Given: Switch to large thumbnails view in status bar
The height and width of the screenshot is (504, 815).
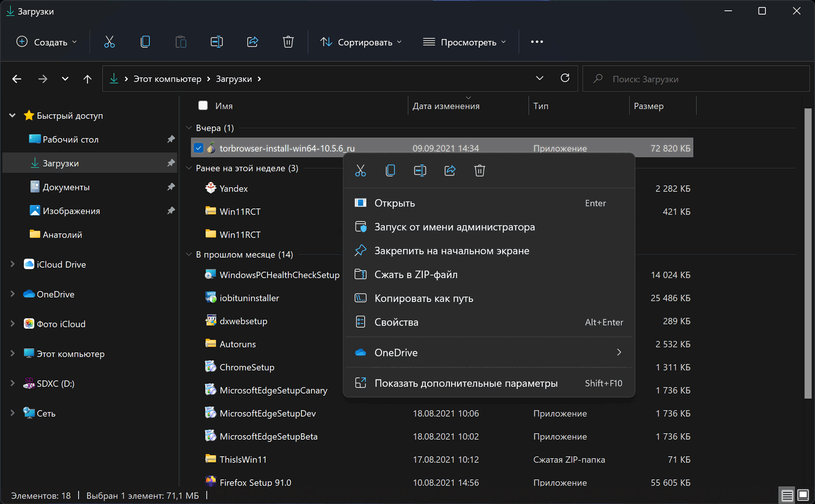Looking at the screenshot, I should [803, 495].
